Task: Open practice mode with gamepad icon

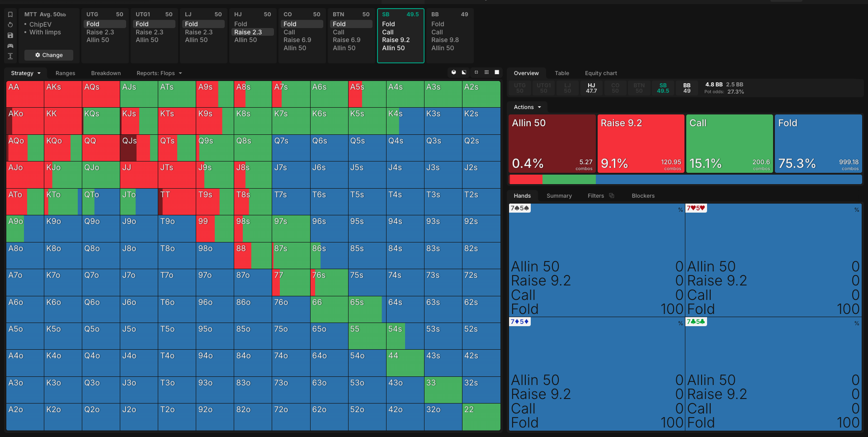Action: (10, 46)
